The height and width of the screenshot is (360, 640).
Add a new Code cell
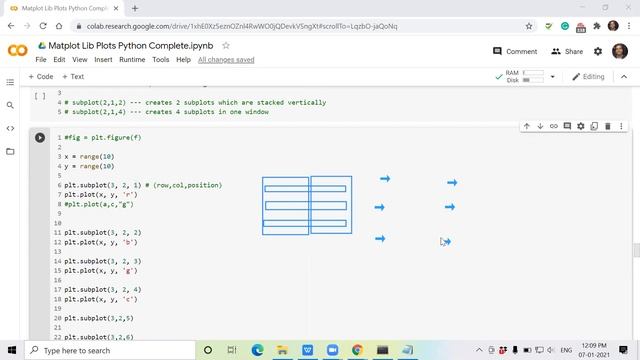41,76
